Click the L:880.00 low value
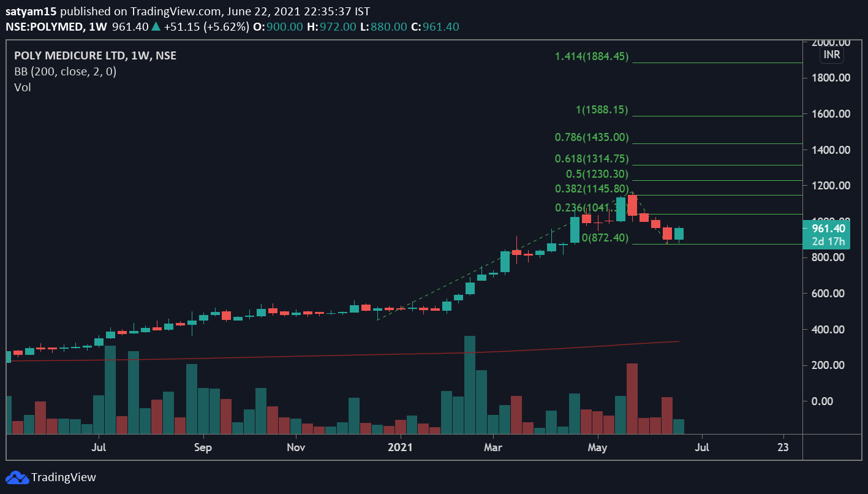The image size is (868, 494). [x=383, y=27]
